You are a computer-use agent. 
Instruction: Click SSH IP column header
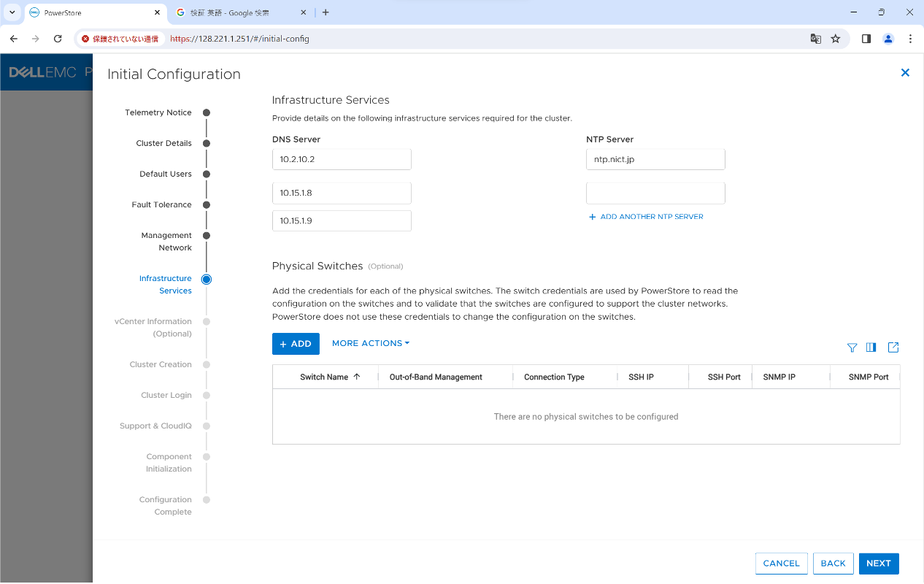(641, 377)
